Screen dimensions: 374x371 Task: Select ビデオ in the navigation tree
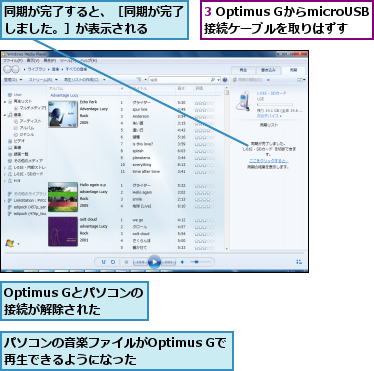tap(17, 141)
